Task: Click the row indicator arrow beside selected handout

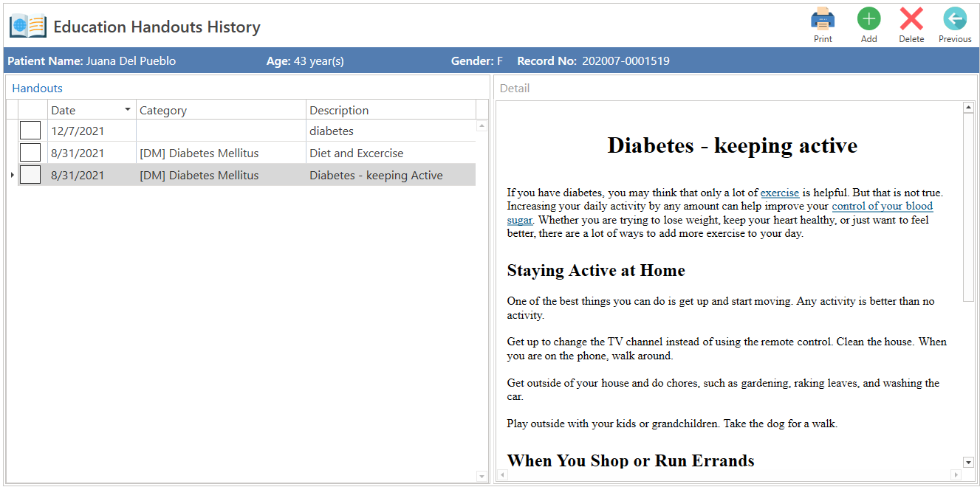Action: tap(12, 175)
